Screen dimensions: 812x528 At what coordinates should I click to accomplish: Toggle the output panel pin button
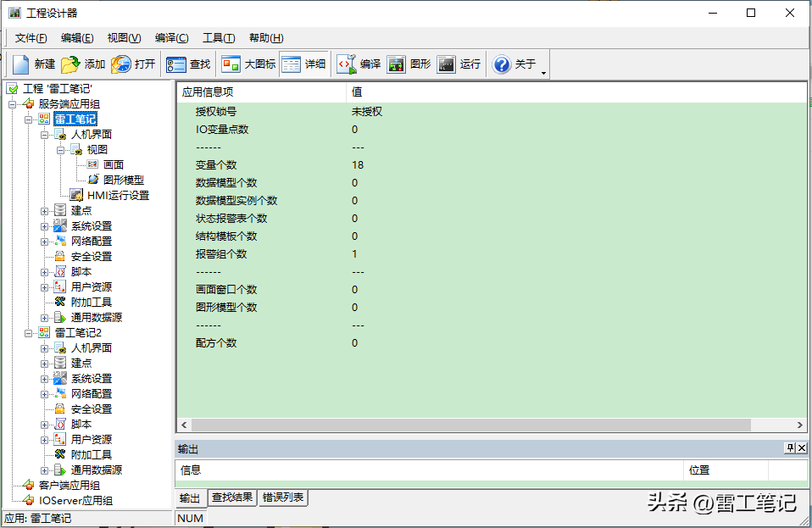point(790,447)
